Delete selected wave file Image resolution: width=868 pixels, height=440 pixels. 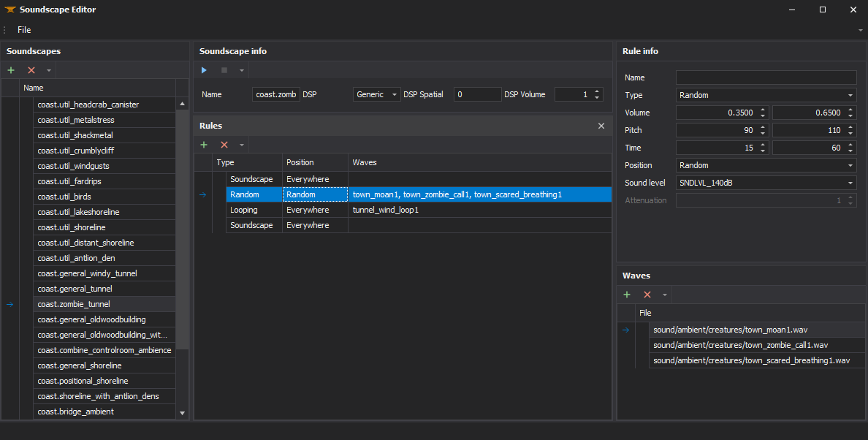[x=647, y=295]
